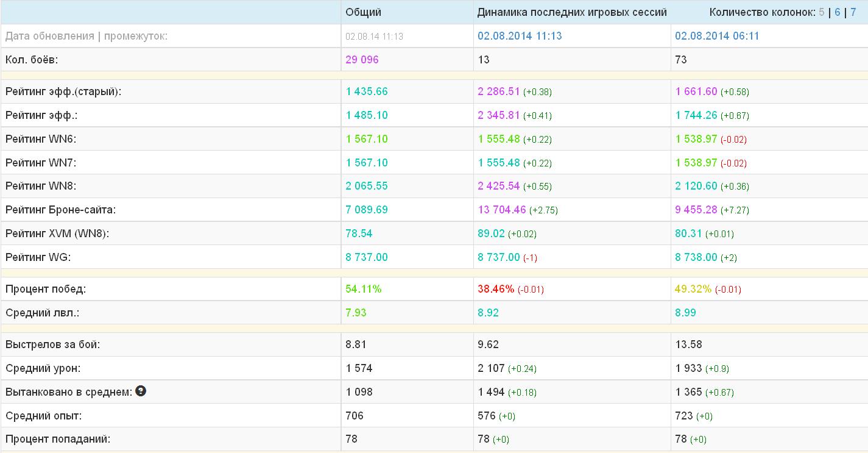Screen dimensions: 868x453
Task: Click the yellow win percent 49.32%
Action: [x=693, y=289]
